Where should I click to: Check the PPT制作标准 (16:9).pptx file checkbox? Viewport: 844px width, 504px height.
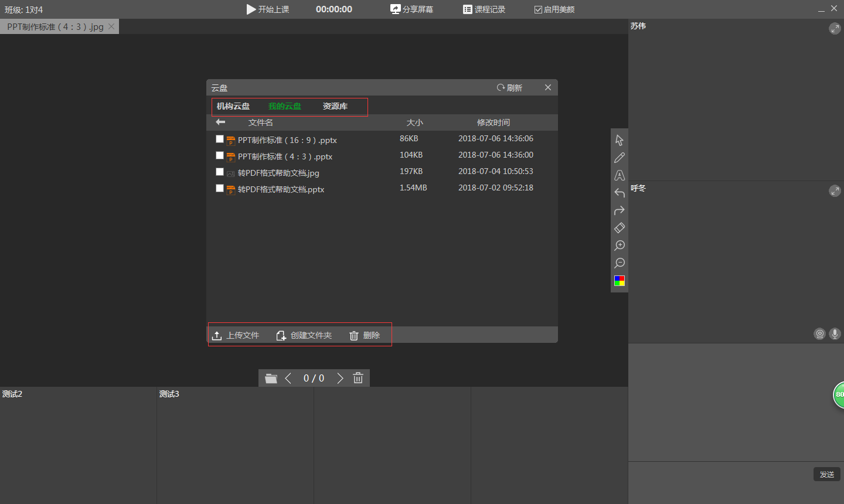220,139
